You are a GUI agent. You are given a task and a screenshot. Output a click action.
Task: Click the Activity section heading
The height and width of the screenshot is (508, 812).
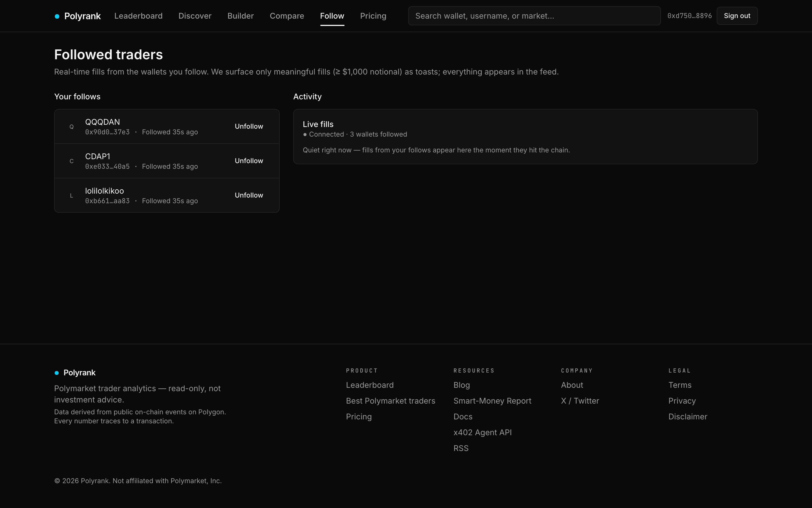(307, 97)
